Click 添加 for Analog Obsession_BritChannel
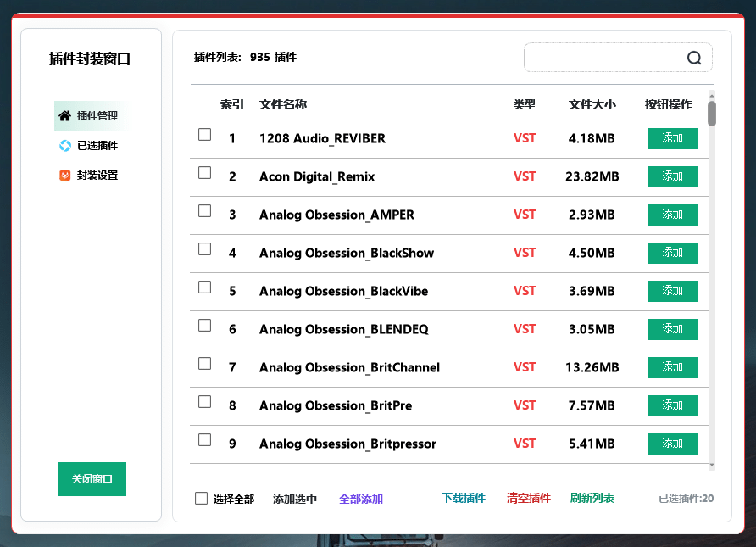This screenshot has width=756, height=547. coord(673,367)
